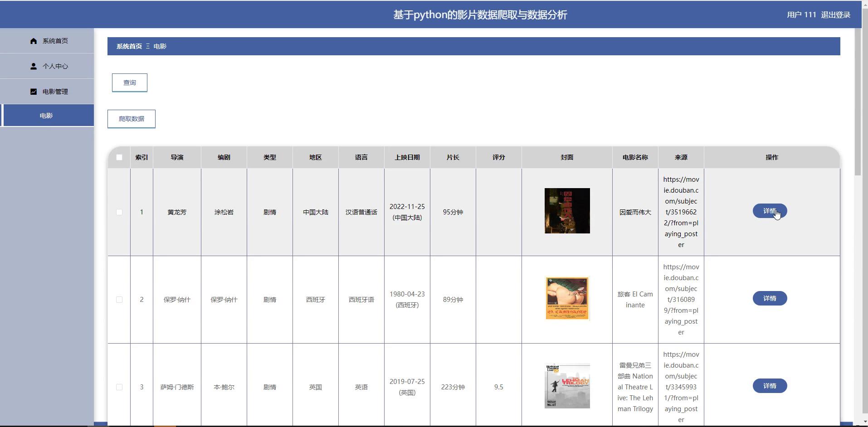Click the 1980-04-23 release date cell
Screen dimensions: 868x427
tap(407, 300)
